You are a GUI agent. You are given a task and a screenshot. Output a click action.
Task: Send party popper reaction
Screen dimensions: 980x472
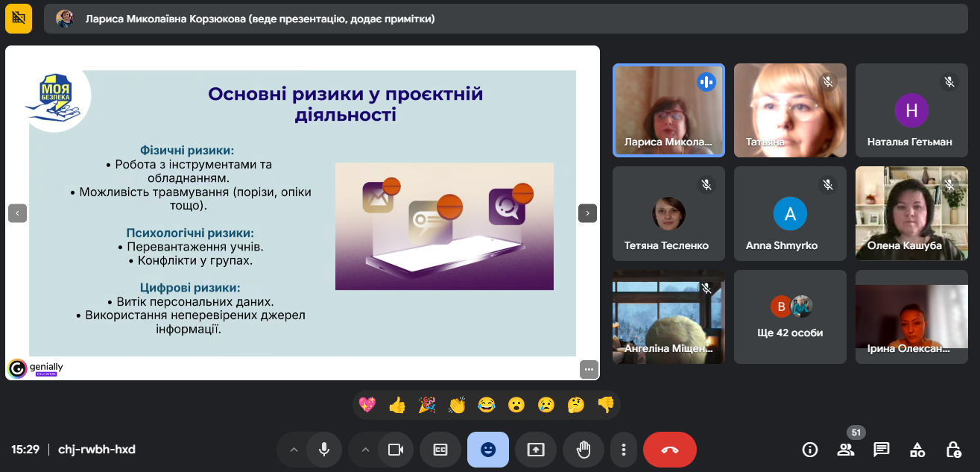pyautogui.click(x=427, y=405)
